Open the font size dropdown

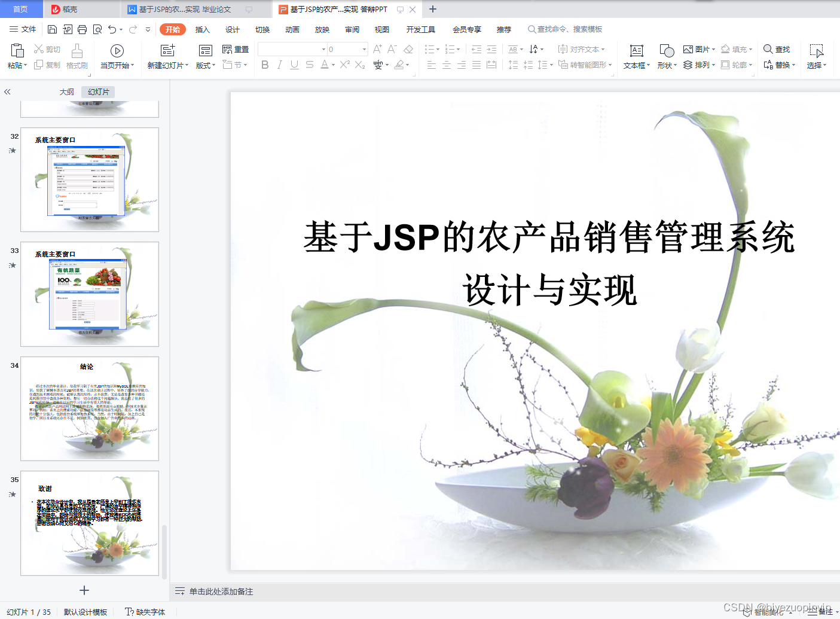click(x=364, y=49)
